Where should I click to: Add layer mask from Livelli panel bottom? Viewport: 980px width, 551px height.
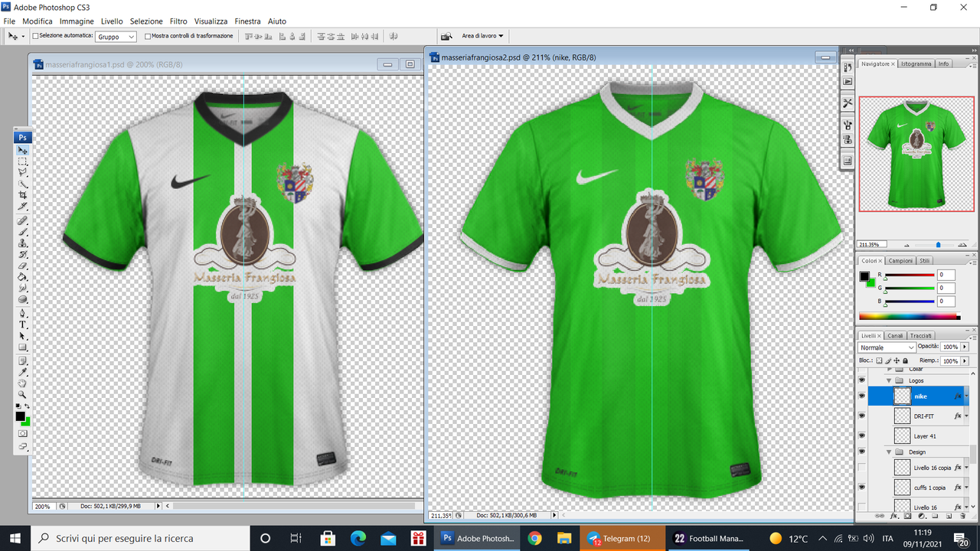907,516
